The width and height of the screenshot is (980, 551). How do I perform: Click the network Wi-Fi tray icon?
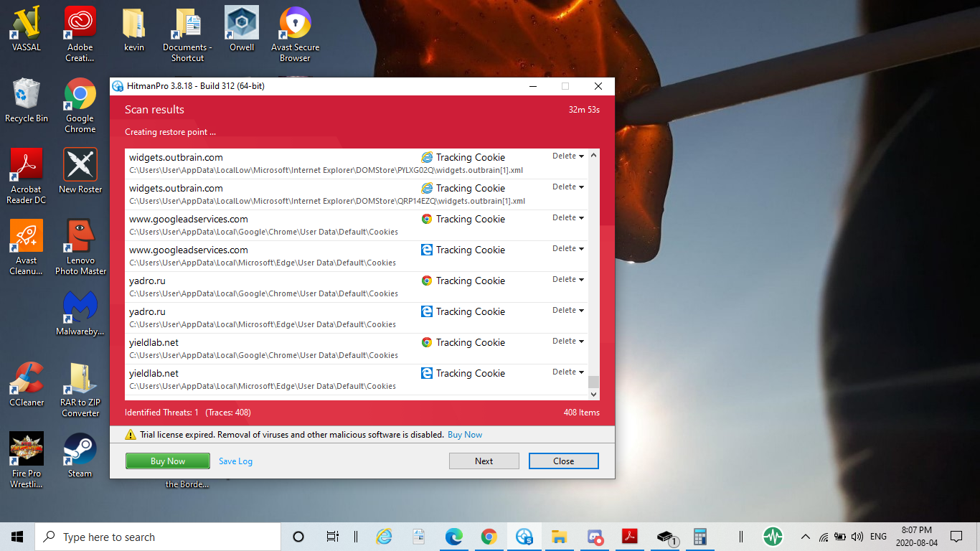coord(824,537)
